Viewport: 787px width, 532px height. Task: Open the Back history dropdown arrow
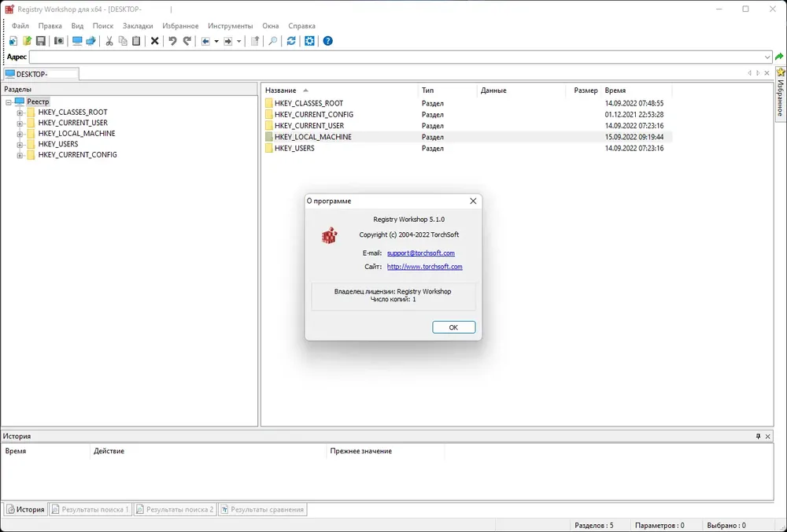click(216, 41)
